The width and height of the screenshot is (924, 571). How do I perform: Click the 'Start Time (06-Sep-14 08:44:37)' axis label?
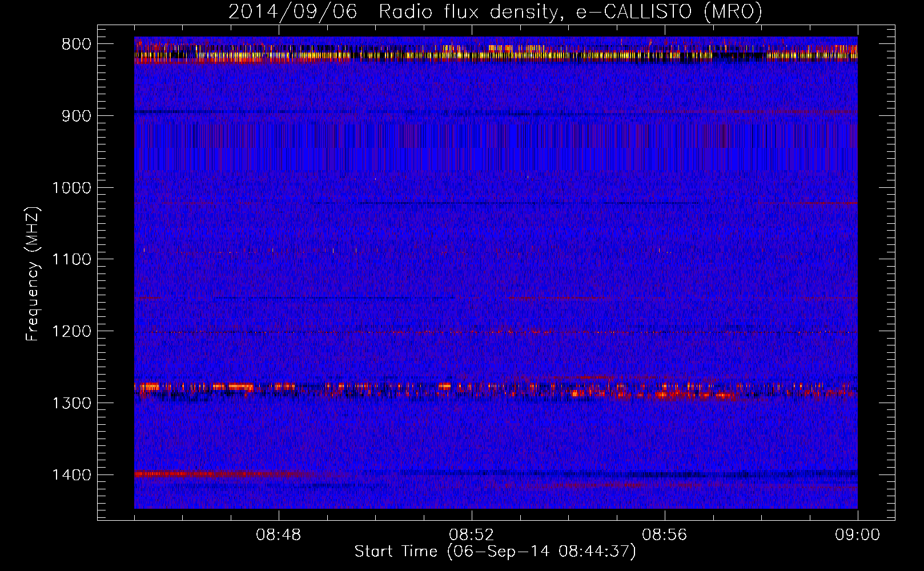(x=495, y=552)
